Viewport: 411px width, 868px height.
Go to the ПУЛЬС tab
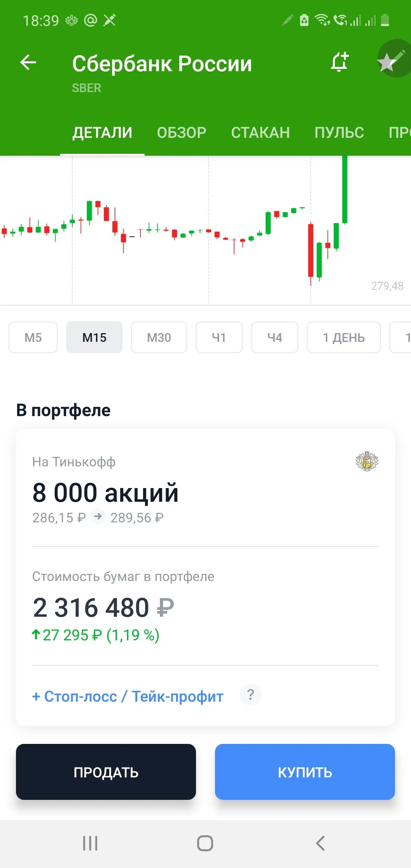point(339,132)
